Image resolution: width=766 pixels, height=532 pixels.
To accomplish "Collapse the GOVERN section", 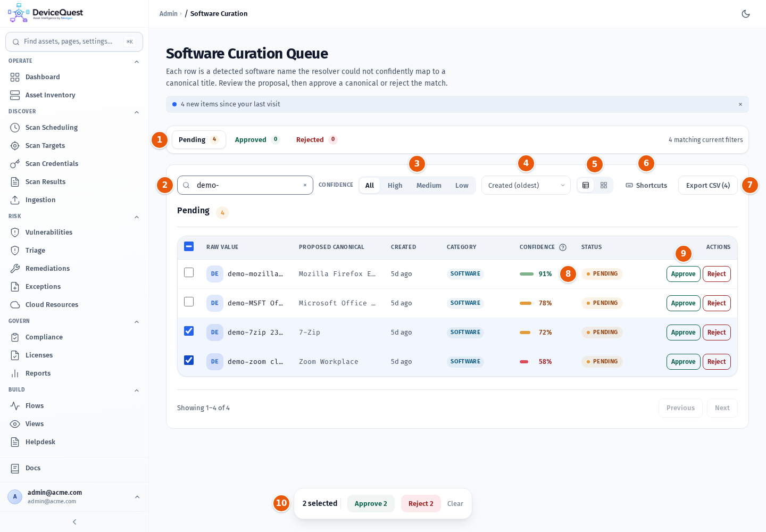I will (x=137, y=322).
